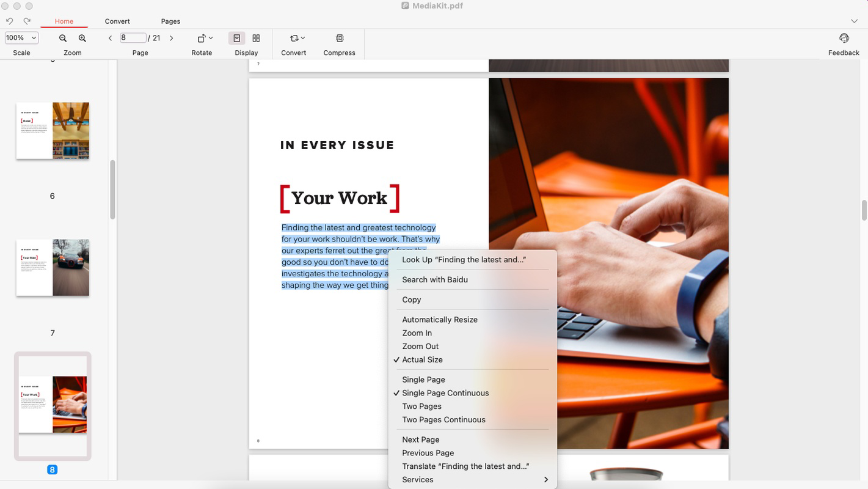Click the Undo arrow icon
Image resolution: width=868 pixels, height=489 pixels.
(9, 20)
